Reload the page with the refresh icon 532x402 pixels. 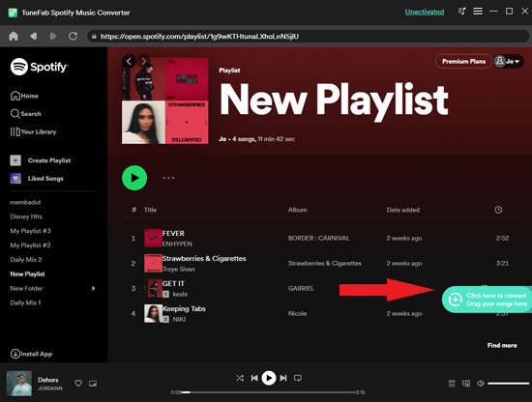pos(73,36)
